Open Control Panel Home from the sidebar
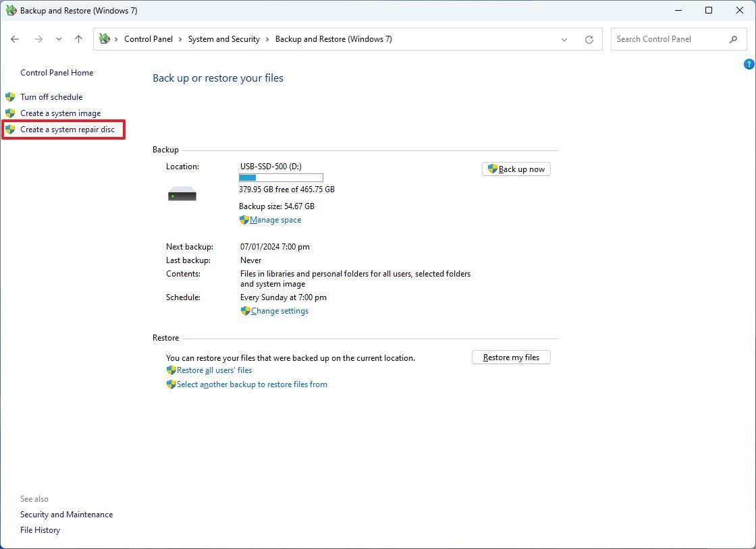Screen dimensions: 756x549 point(57,72)
